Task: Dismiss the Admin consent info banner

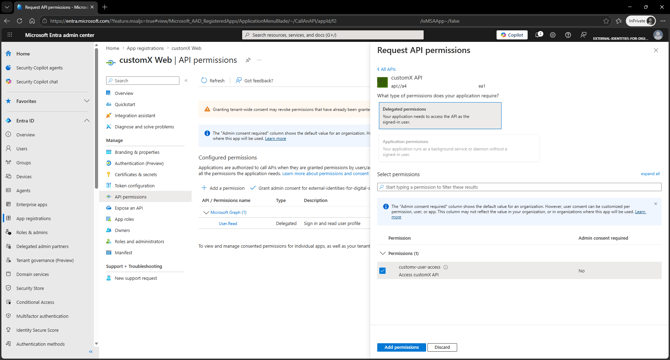Action: 655,204
